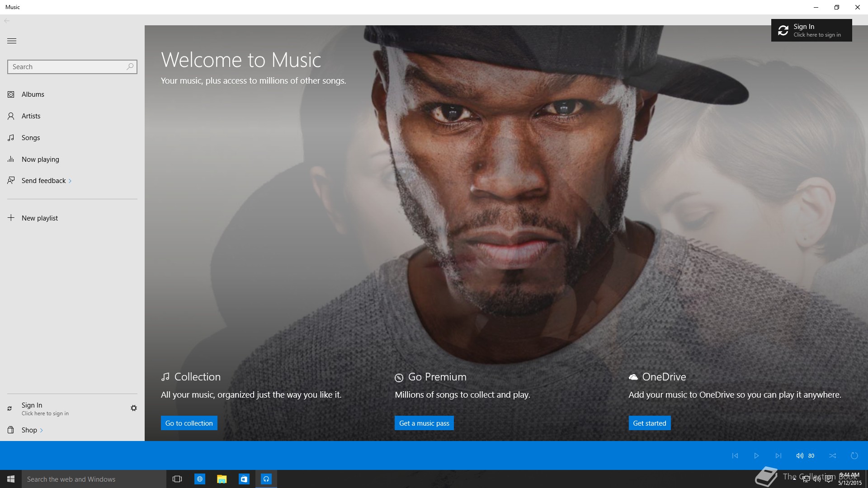Image resolution: width=868 pixels, height=488 pixels.
Task: Create a New playlist
Action: pos(72,218)
